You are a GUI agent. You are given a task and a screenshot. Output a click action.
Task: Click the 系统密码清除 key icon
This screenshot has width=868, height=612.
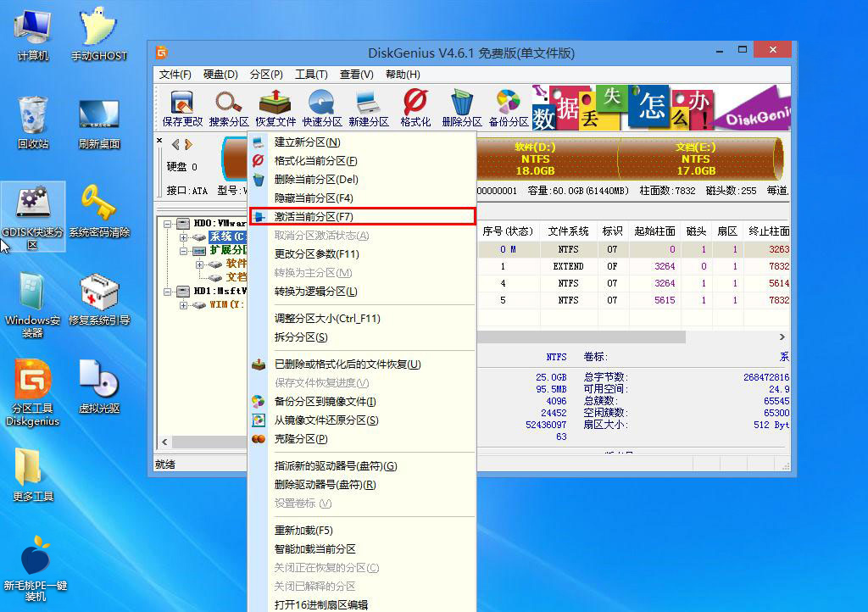pos(99,211)
